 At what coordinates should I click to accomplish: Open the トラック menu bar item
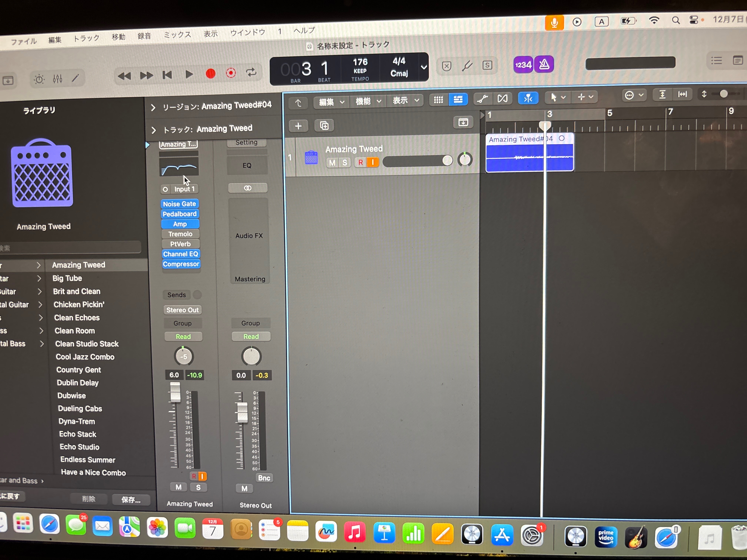pyautogui.click(x=87, y=38)
